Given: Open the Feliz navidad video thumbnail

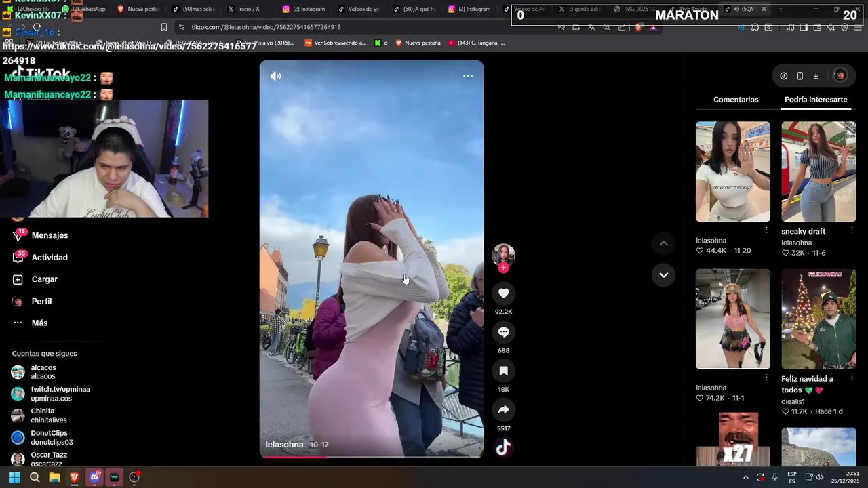Looking at the screenshot, I should click(818, 319).
